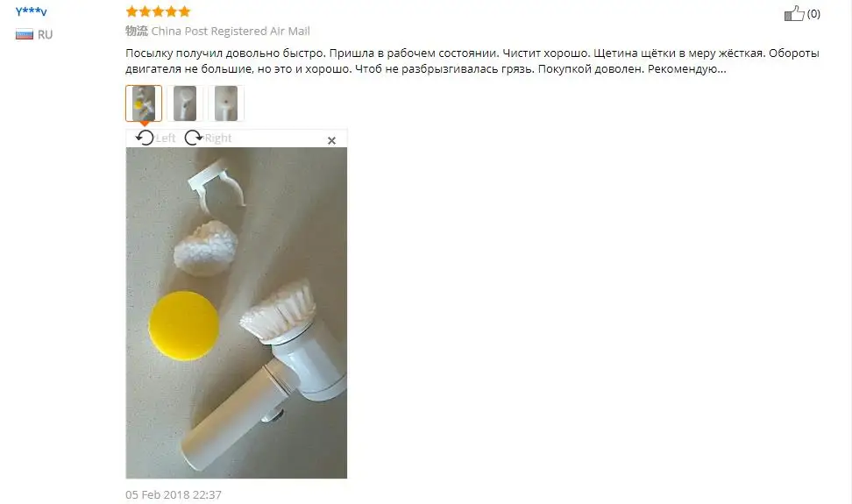The width and height of the screenshot is (852, 504).
Task: Close the enlarged photo with the X
Action: click(331, 140)
